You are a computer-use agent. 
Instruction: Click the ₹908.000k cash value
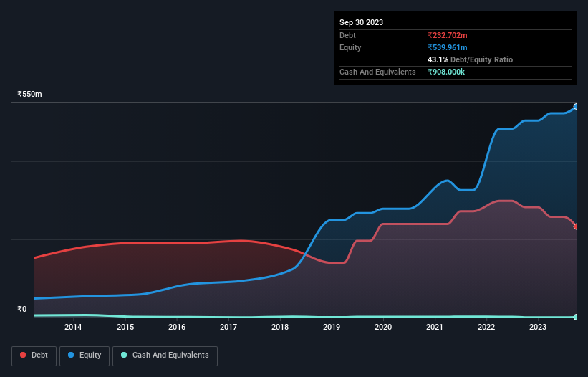(446, 72)
